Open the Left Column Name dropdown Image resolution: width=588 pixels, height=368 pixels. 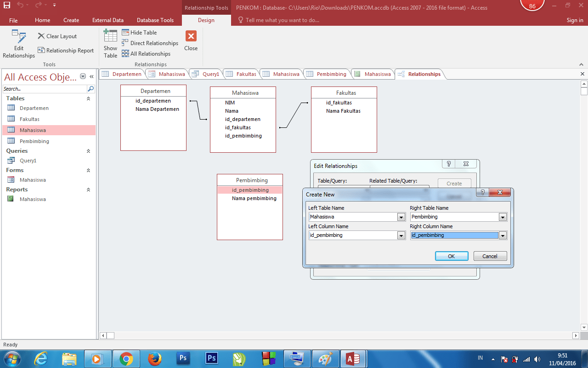pos(401,236)
